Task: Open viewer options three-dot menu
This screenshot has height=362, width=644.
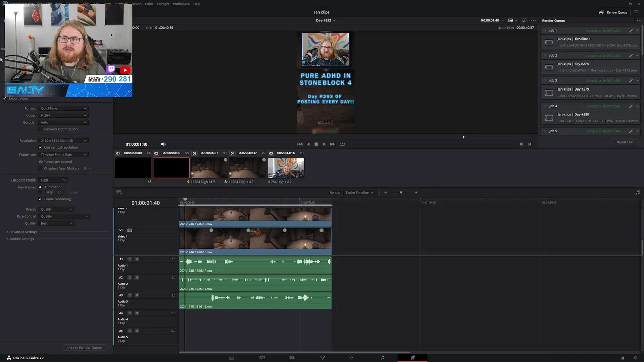Action: coord(533,20)
